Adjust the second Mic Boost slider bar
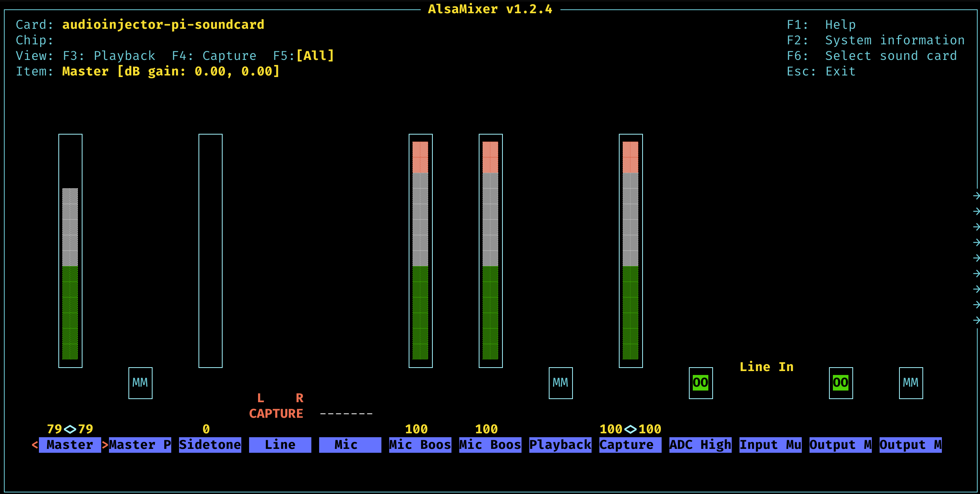 tap(491, 251)
